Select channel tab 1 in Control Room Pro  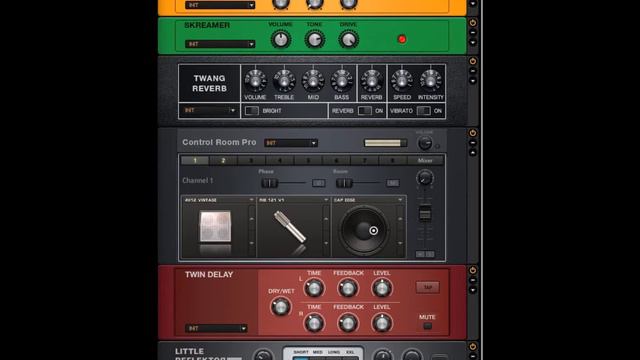point(195,160)
